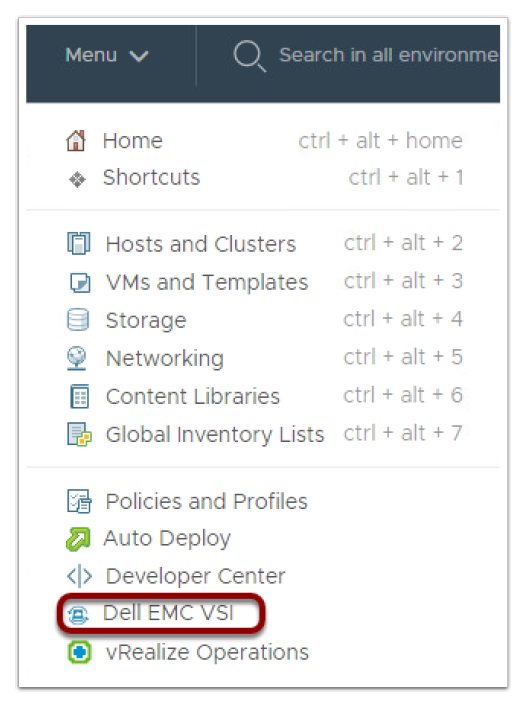Image resolution: width=527 pixels, height=703 pixels.
Task: Collapse the Menu dropdown chevron
Action: coord(139,56)
